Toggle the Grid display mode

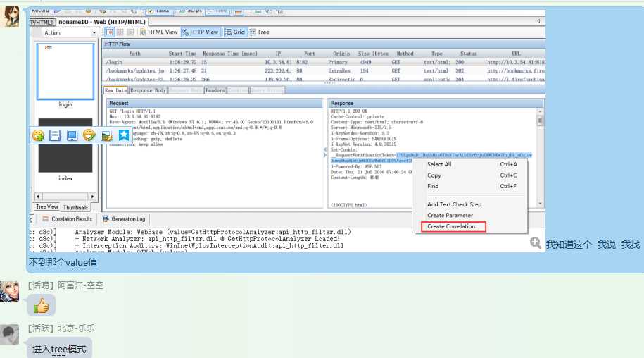pos(235,32)
